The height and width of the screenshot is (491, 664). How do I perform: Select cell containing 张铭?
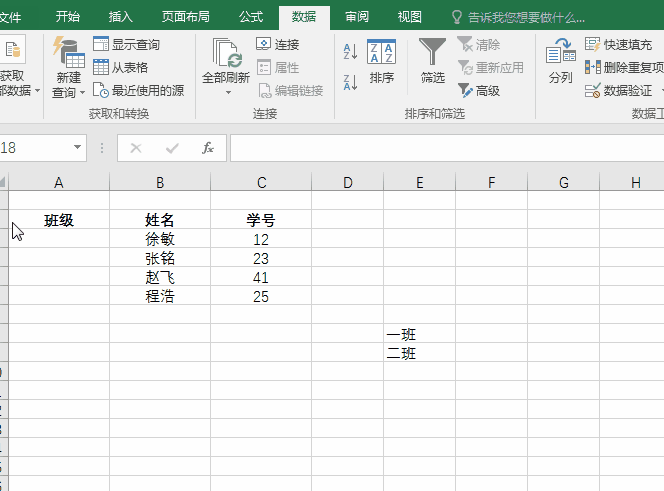click(x=160, y=258)
